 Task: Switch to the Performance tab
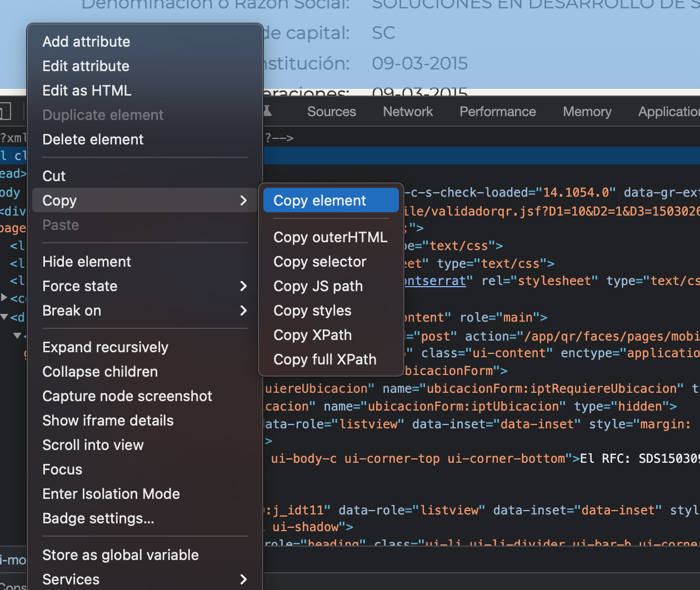(498, 112)
